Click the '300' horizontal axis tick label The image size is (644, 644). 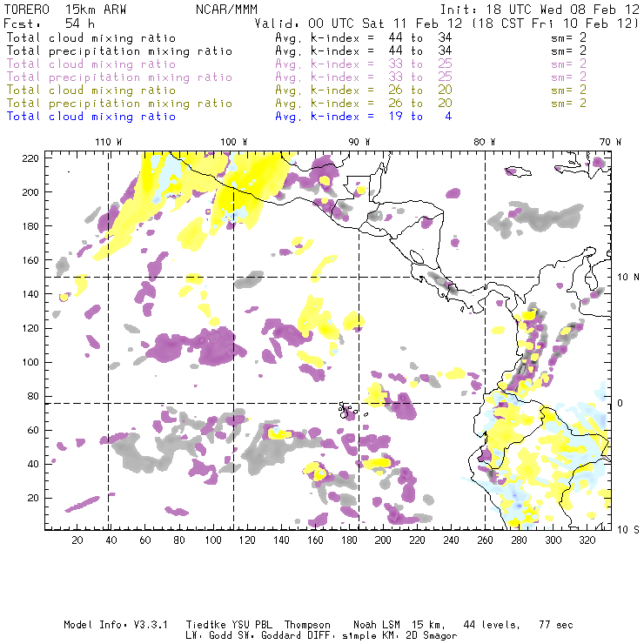[553, 540]
